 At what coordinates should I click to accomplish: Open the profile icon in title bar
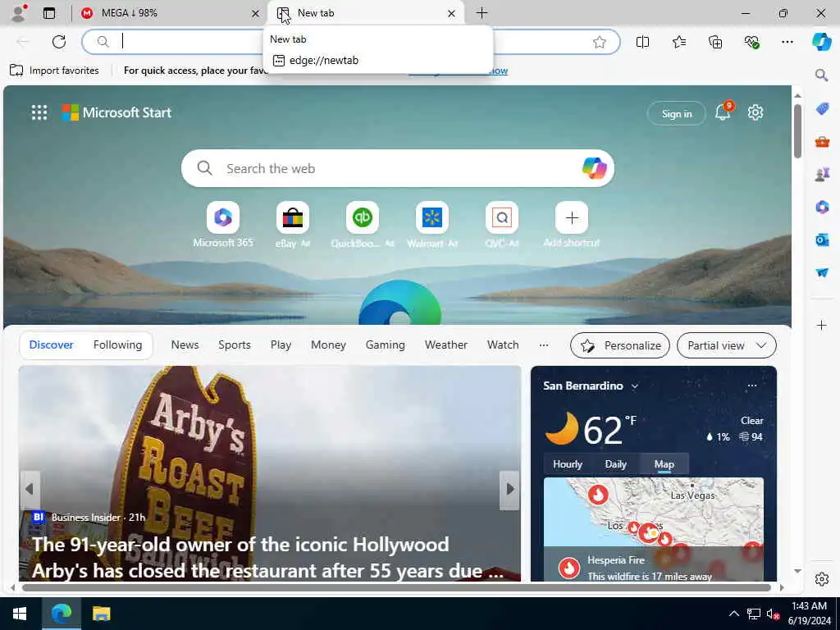pyautogui.click(x=19, y=13)
